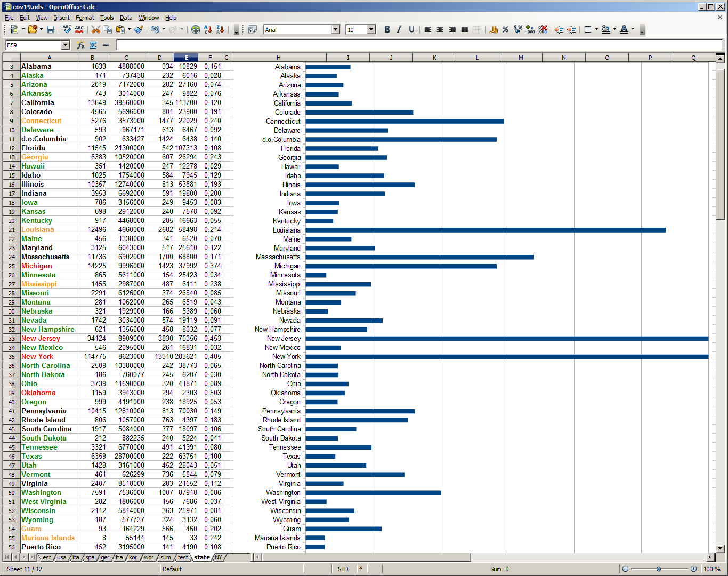Click the Sum sigma icon

pyautogui.click(x=93, y=45)
